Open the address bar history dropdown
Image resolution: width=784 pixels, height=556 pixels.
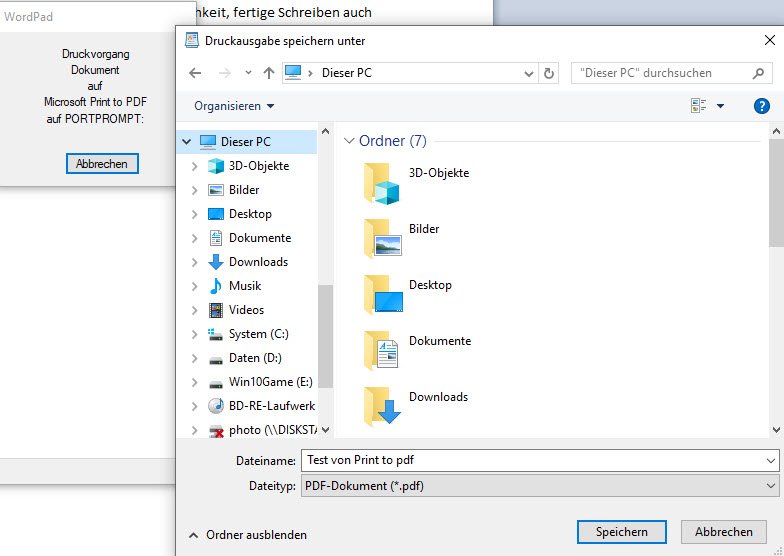(528, 74)
